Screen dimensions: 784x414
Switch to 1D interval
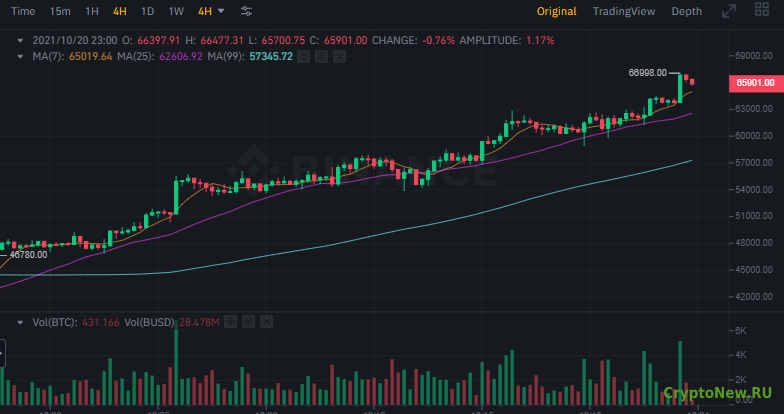[x=148, y=11]
